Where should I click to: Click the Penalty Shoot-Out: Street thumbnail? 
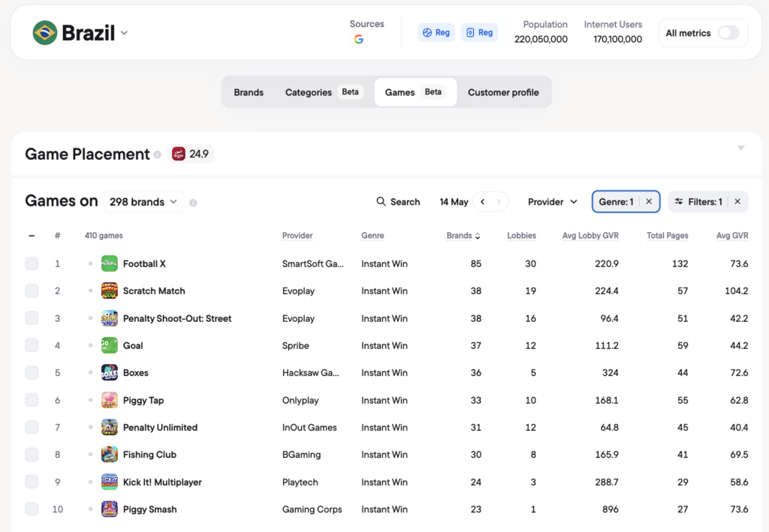[x=110, y=318]
